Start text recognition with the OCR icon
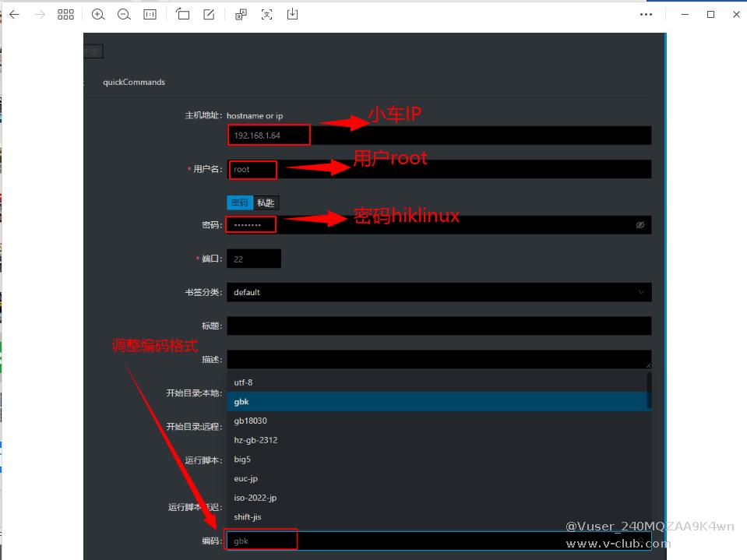Image resolution: width=747 pixels, height=560 pixels. 266,14
